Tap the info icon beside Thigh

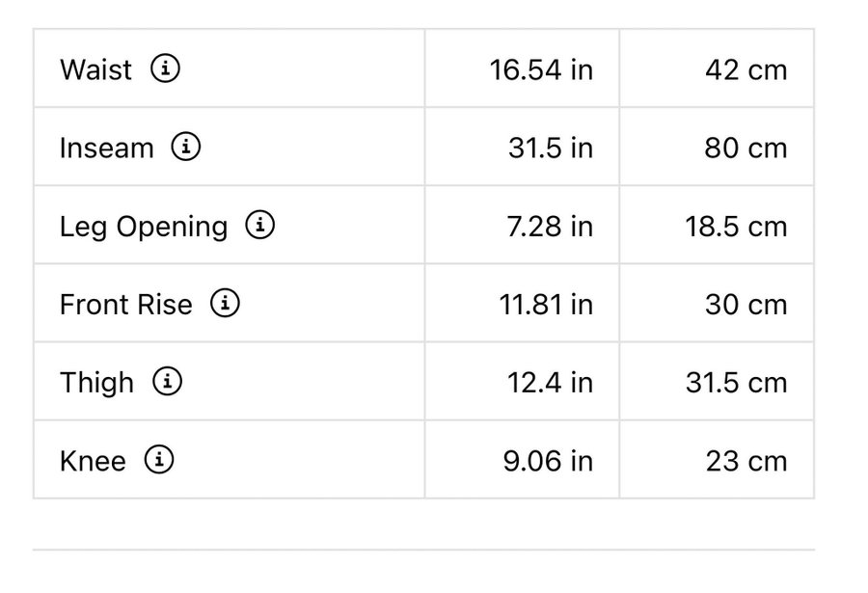click(x=168, y=382)
